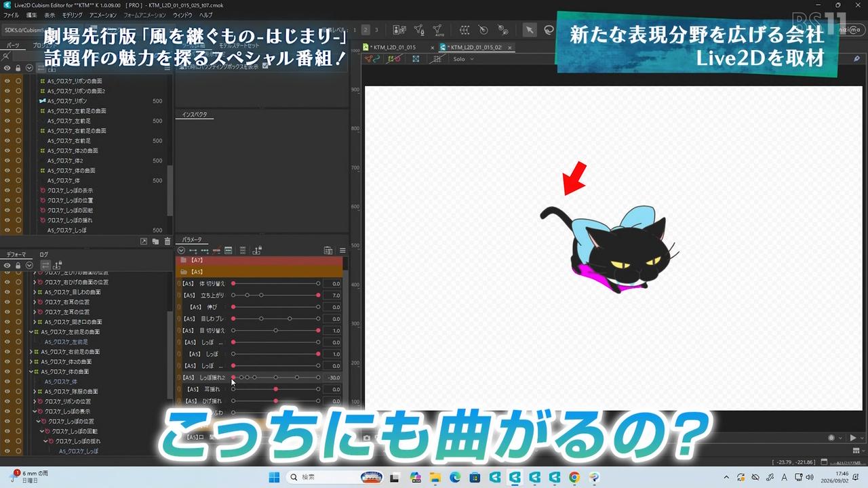Select the arrow selection tool in toolbar

click(530, 30)
